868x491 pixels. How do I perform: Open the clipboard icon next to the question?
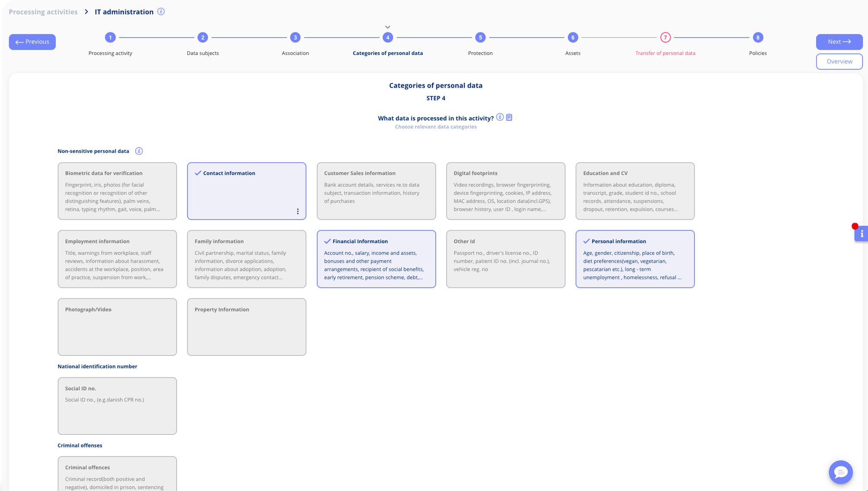pos(509,117)
